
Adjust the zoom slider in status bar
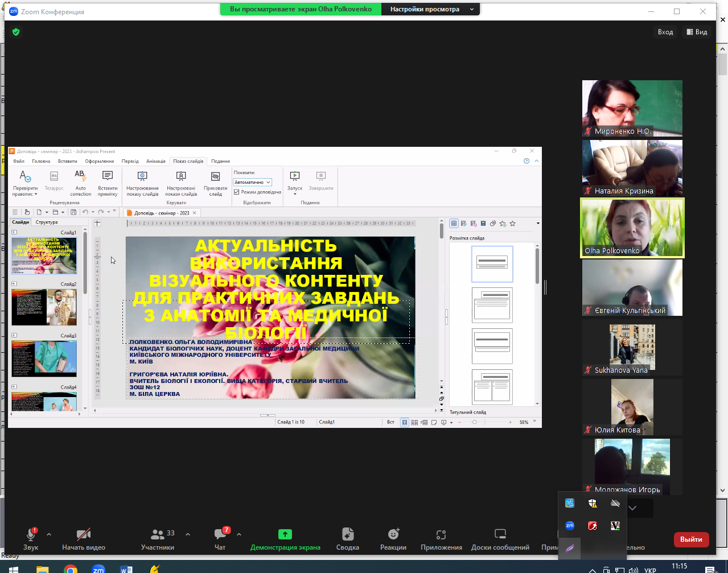click(x=475, y=422)
